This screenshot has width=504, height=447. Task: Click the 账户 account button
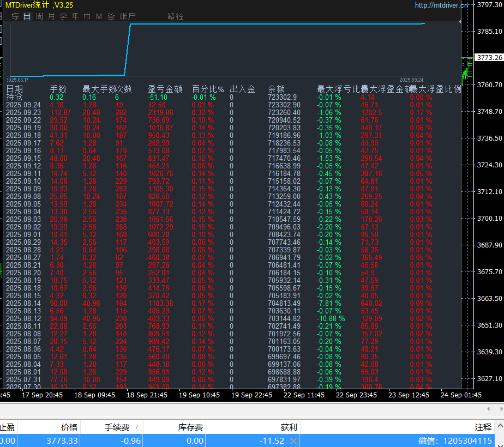[x=128, y=16]
